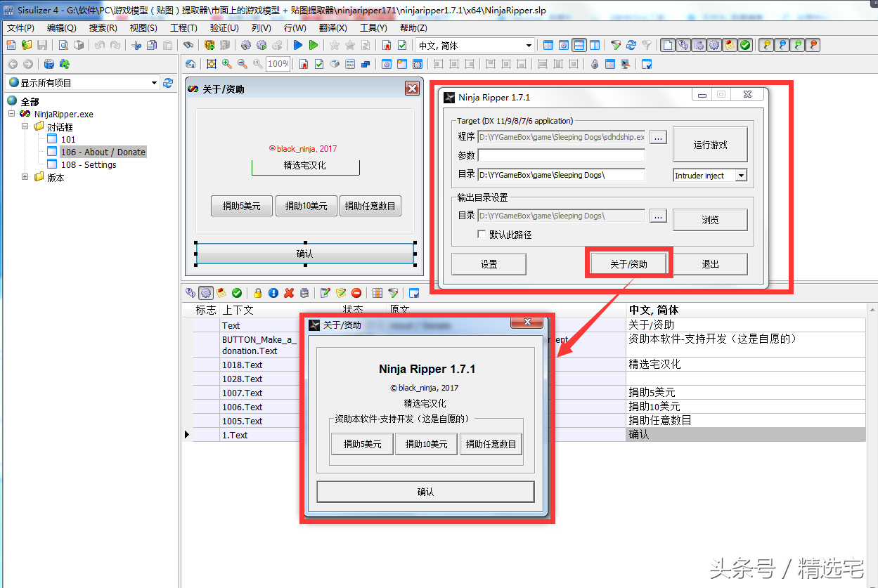Click the shield with plus icon
Viewport: 878px width, 588px height.
209,45
